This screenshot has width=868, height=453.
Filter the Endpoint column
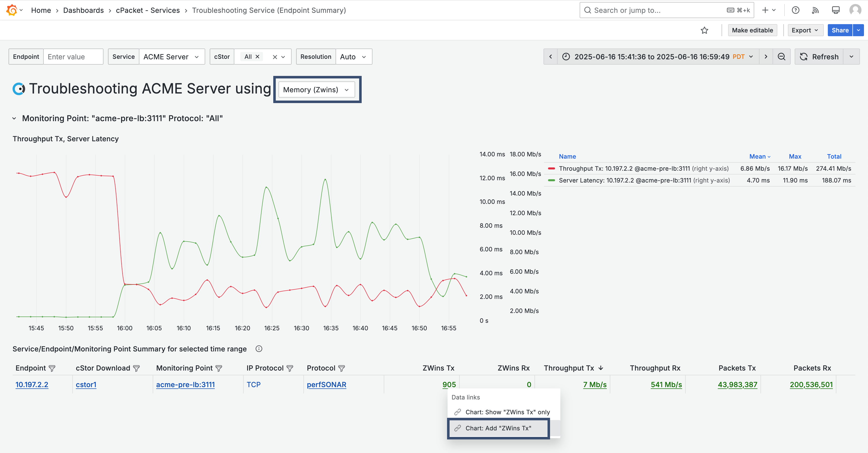pyautogui.click(x=52, y=368)
